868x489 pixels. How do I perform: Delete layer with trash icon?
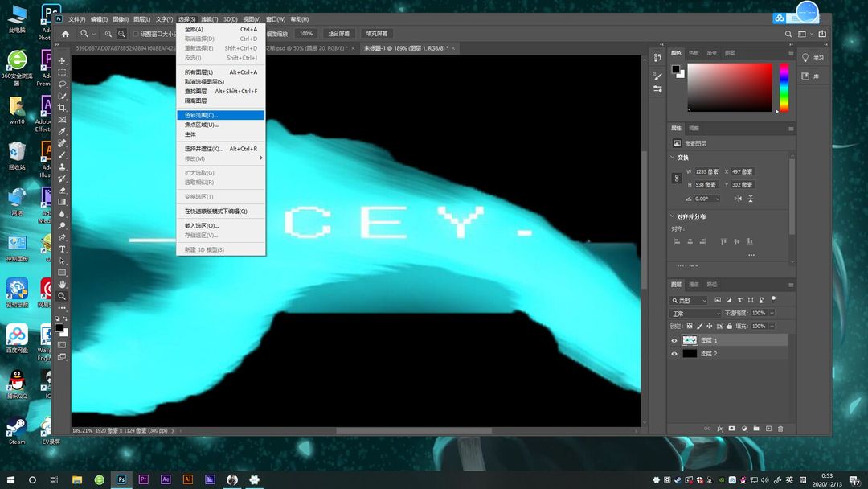[780, 429]
